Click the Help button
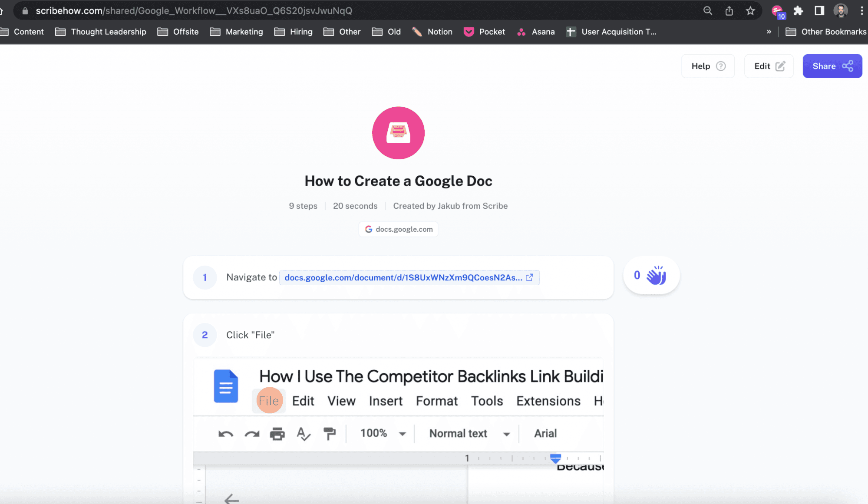The width and height of the screenshot is (868, 504). point(708,66)
